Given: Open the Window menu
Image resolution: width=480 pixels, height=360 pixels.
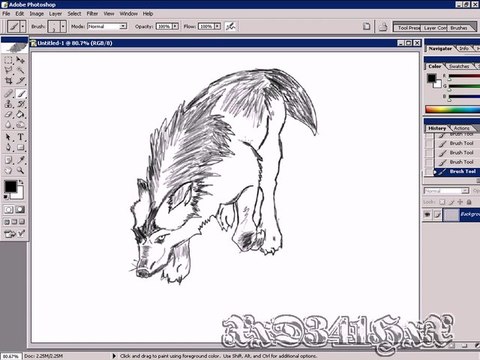Looking at the screenshot, I should [129, 14].
